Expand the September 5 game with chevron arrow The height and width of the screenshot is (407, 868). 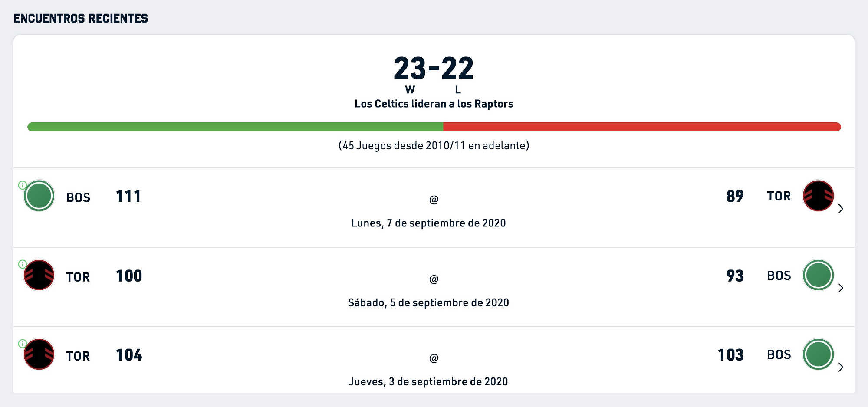coord(841,288)
